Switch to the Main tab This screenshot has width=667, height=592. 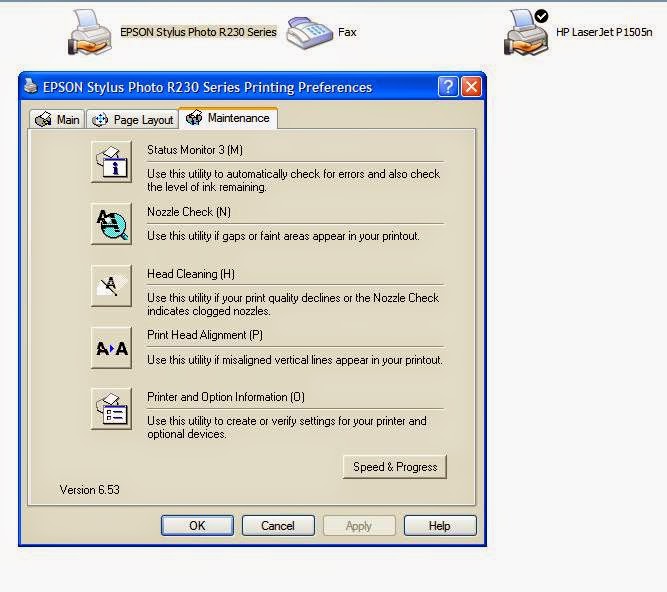pyautogui.click(x=57, y=120)
